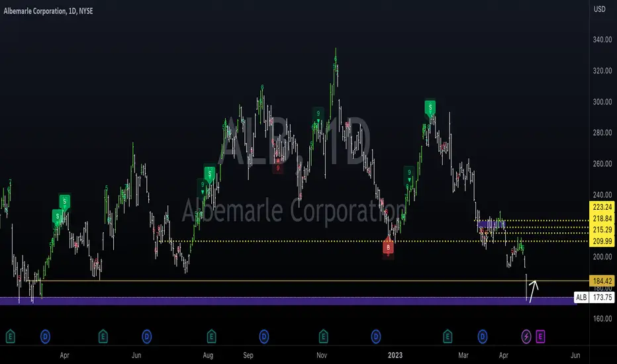The height and width of the screenshot is (364, 617).
Task: Open the dividend D marker above Jun 2022
Action: click(x=147, y=336)
